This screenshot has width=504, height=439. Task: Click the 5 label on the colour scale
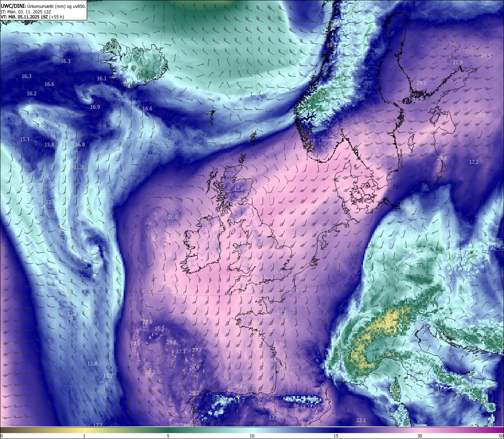click(x=168, y=436)
